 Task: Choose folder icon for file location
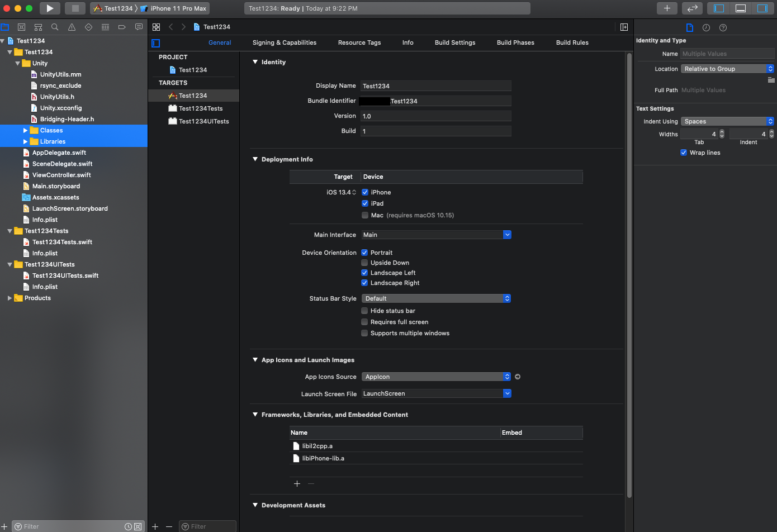[771, 80]
